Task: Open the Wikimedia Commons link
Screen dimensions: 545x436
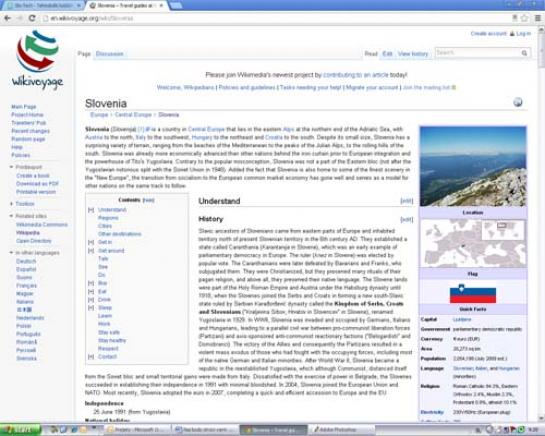Action: 42,225
